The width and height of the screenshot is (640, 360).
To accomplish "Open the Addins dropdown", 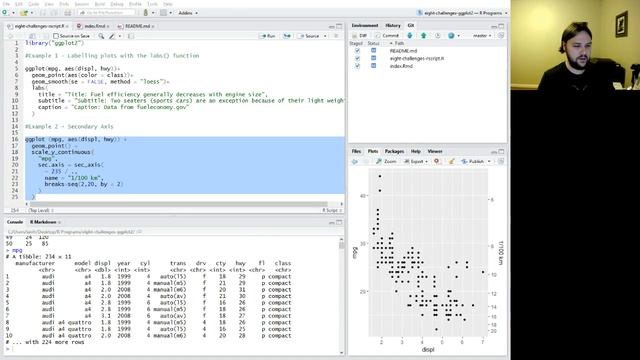I will (x=188, y=13).
